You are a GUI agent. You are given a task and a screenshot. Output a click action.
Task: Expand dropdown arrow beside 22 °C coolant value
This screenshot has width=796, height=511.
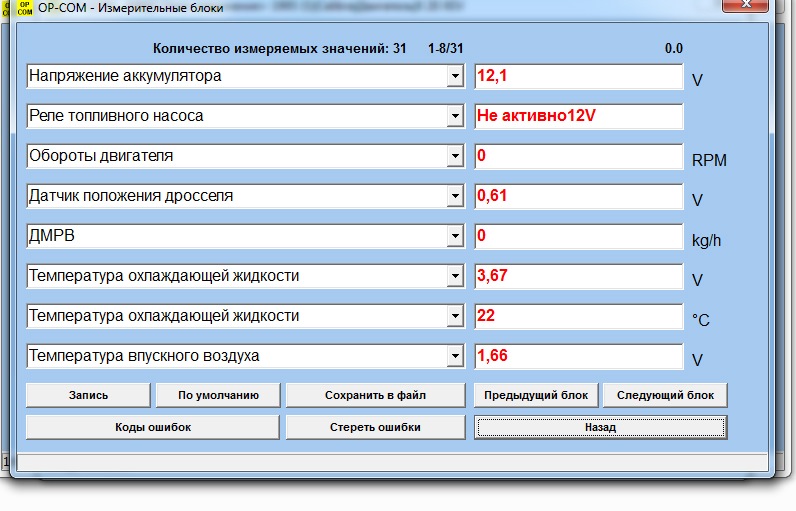click(455, 316)
